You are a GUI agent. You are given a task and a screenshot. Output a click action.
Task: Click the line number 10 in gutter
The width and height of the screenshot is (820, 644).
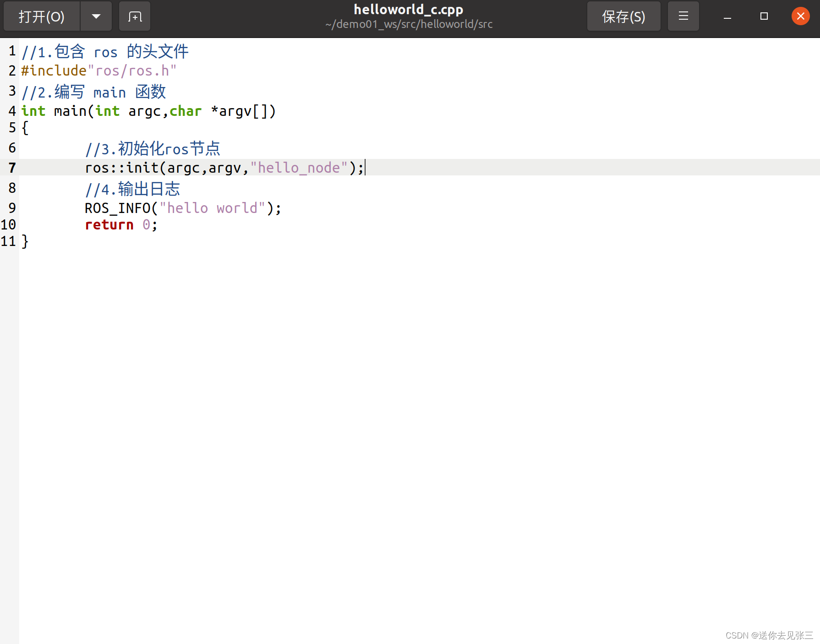coord(8,225)
